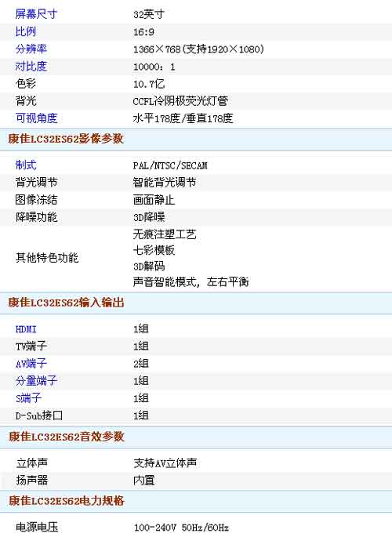Open the 比例 link
This screenshot has width=392, height=537.
(26, 31)
